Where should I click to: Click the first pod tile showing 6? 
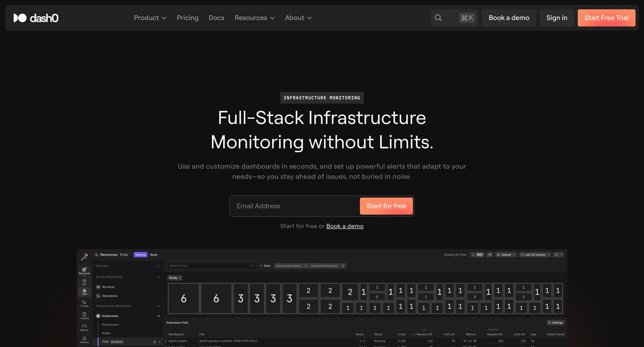point(184,298)
